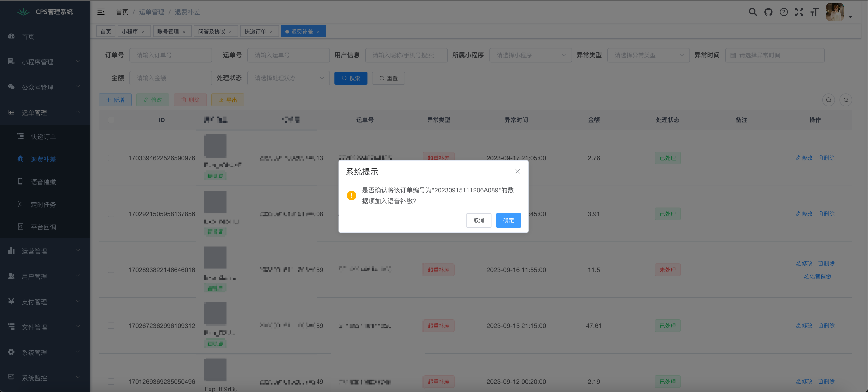
Task: Focus the 金额 input field
Action: coord(171,78)
